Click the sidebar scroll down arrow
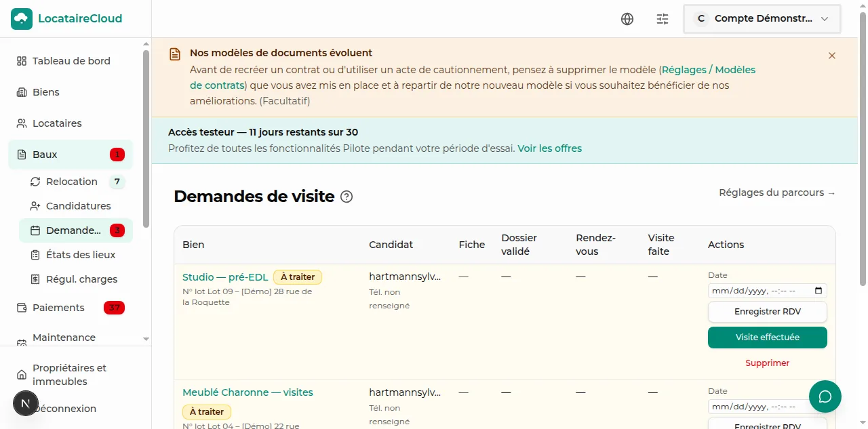 click(x=146, y=339)
